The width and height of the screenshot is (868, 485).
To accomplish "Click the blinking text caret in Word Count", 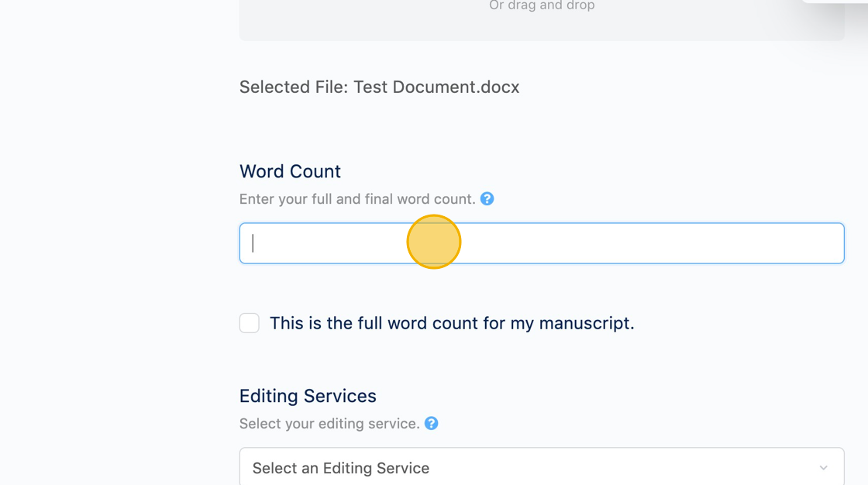I will [253, 243].
